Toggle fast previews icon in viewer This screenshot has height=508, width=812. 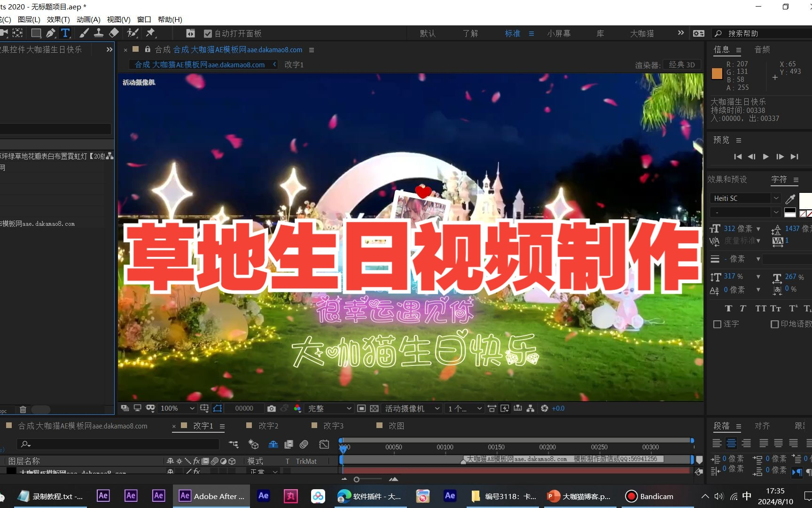click(x=505, y=408)
